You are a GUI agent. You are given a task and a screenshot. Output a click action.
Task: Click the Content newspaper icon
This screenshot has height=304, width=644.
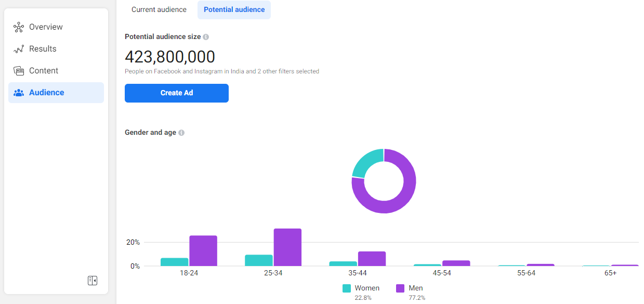pos(19,71)
